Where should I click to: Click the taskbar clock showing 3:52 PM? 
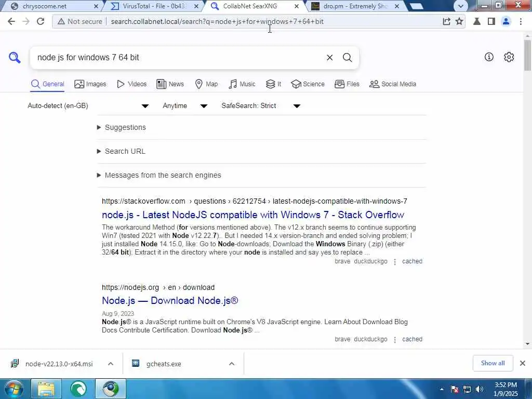(506, 389)
